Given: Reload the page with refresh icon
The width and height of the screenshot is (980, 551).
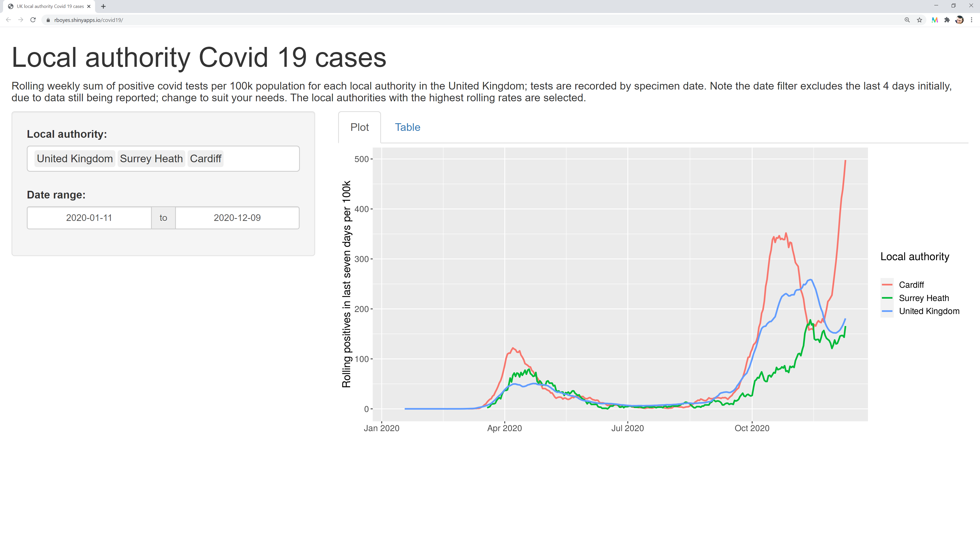Looking at the screenshot, I should point(33,20).
